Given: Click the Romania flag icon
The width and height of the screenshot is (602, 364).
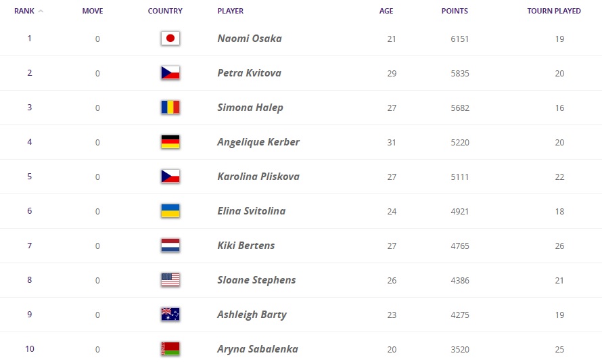Looking at the screenshot, I should pyautogui.click(x=170, y=107).
